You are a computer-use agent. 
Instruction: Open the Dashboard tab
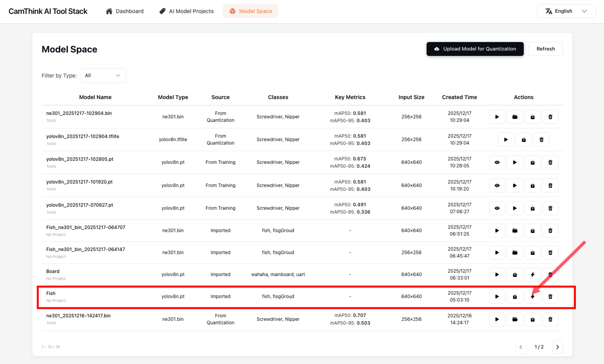(125, 11)
